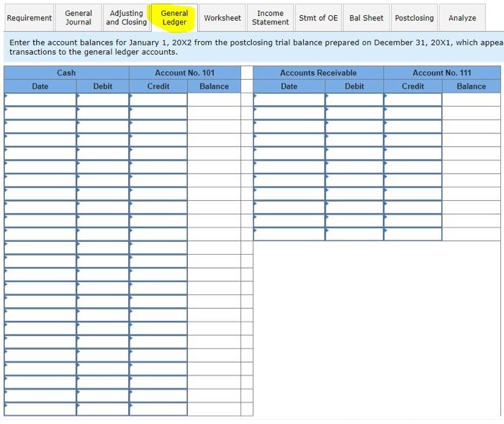Click the Accounts Receivable title header
Viewport: 504px width, 424px height.
tap(318, 73)
